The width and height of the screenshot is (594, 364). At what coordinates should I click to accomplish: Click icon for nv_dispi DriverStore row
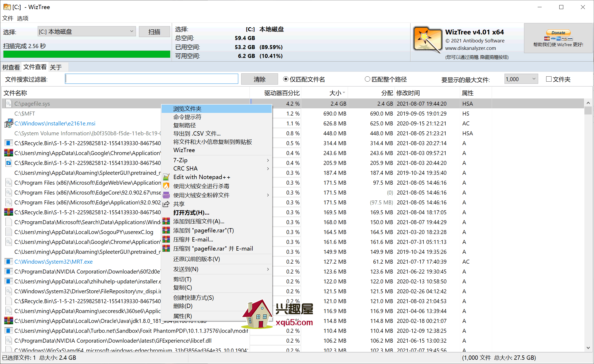click(x=9, y=291)
